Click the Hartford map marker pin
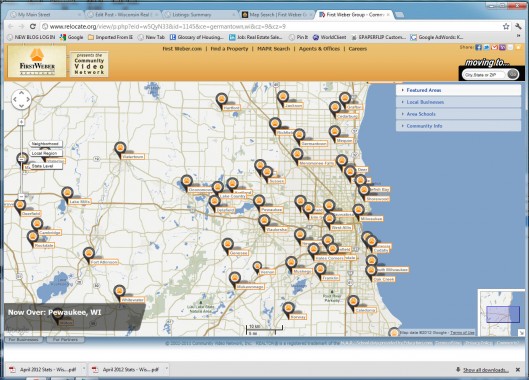This screenshot has width=529, height=380. pyautogui.click(x=221, y=100)
